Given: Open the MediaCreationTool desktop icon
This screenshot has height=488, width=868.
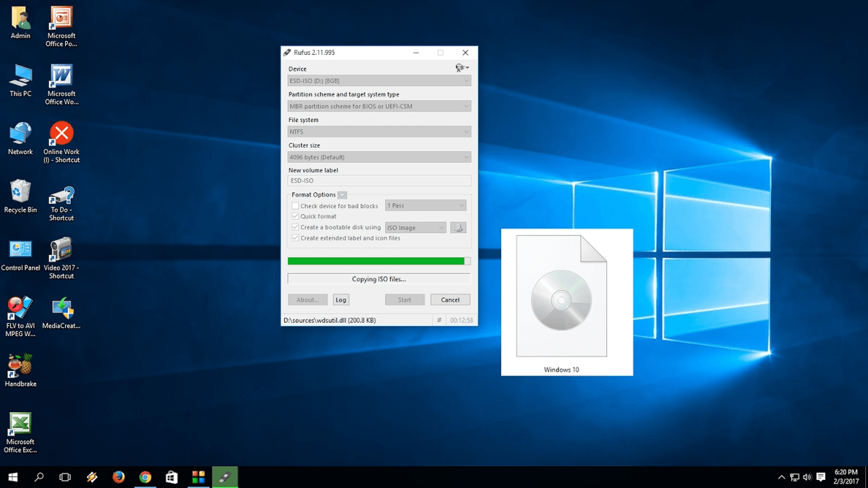Looking at the screenshot, I should (x=61, y=309).
